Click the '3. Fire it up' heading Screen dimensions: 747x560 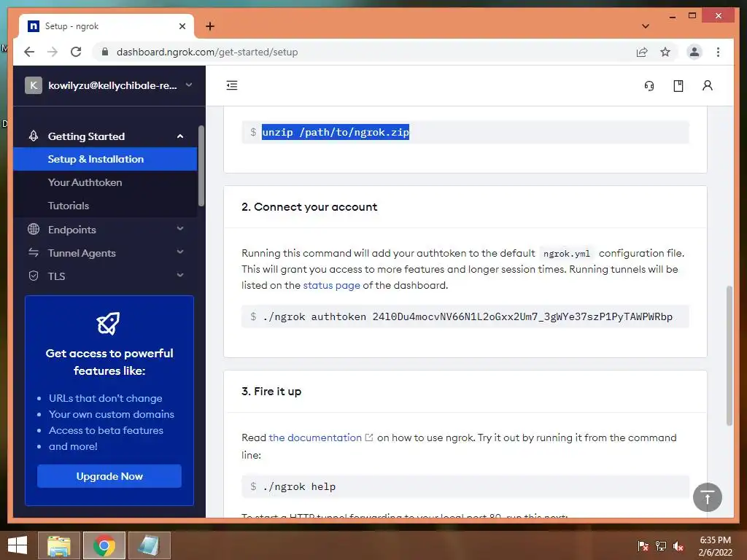coord(271,392)
